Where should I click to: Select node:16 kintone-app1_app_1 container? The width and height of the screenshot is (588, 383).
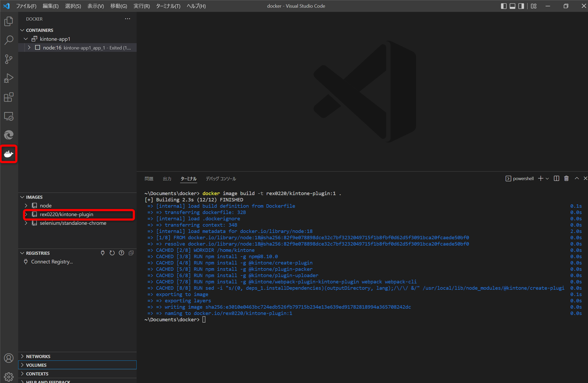click(x=78, y=48)
